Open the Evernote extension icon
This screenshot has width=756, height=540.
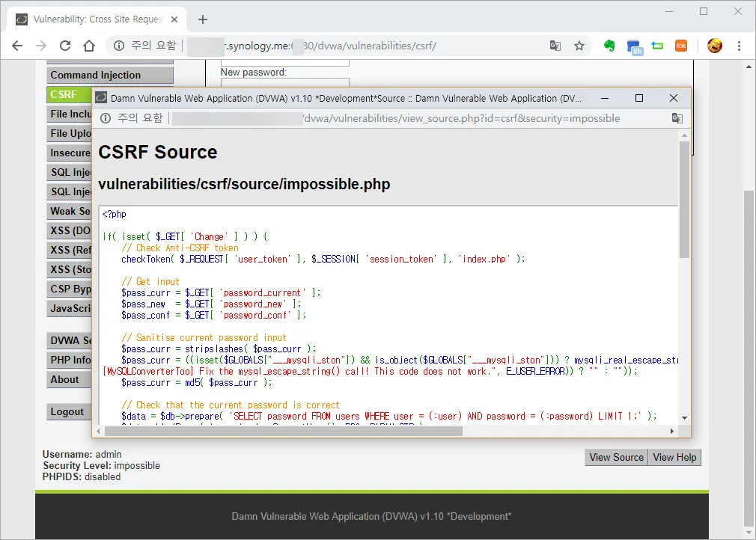(x=609, y=46)
